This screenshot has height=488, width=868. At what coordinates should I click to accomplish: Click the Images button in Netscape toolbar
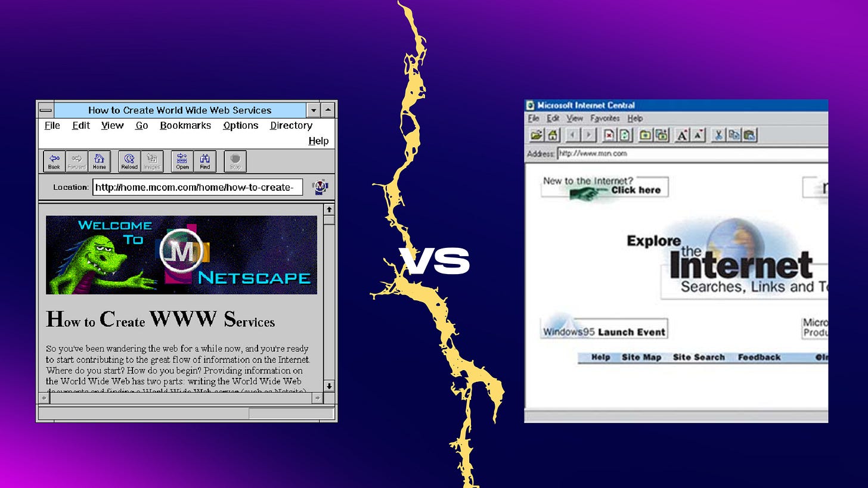tap(152, 161)
